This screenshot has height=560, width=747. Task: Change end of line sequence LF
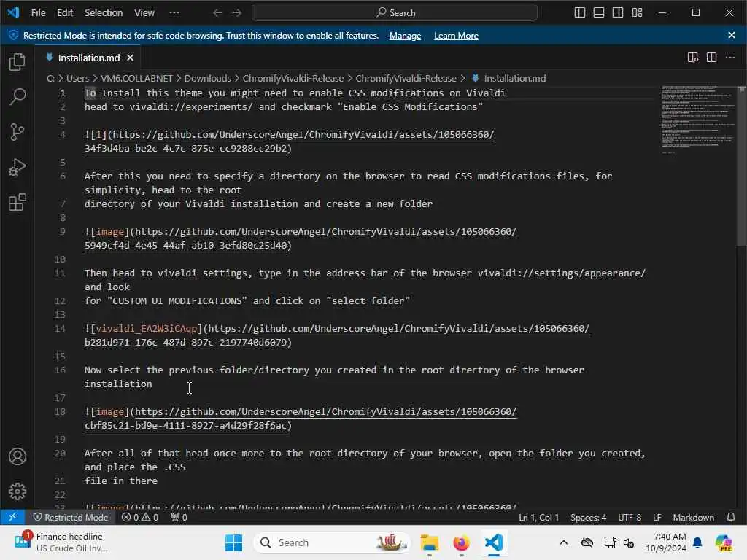657,517
